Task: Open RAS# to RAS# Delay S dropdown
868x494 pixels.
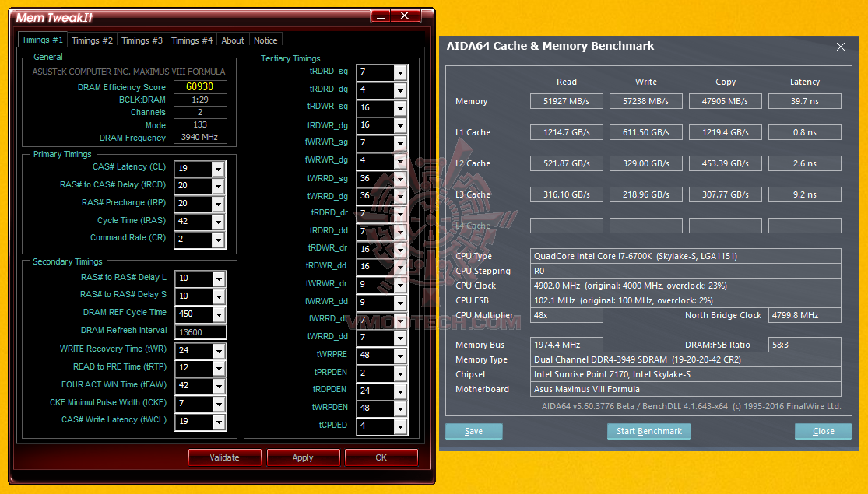Action: (x=220, y=296)
